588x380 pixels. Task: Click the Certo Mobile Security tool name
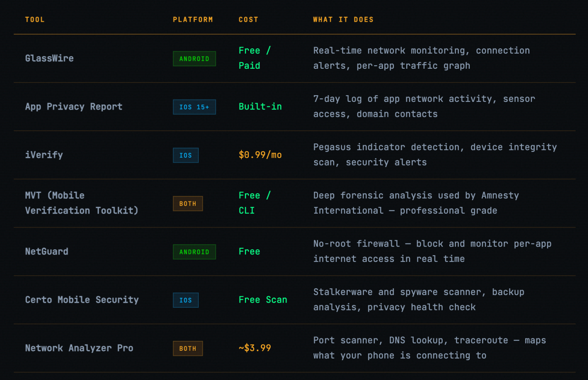(82, 300)
